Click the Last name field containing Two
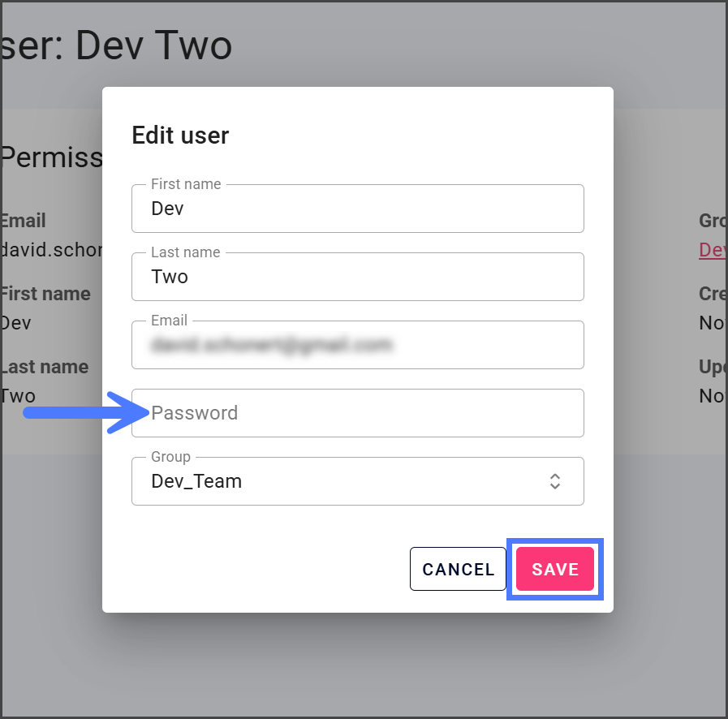Screen dimensions: 728x719 (x=357, y=277)
